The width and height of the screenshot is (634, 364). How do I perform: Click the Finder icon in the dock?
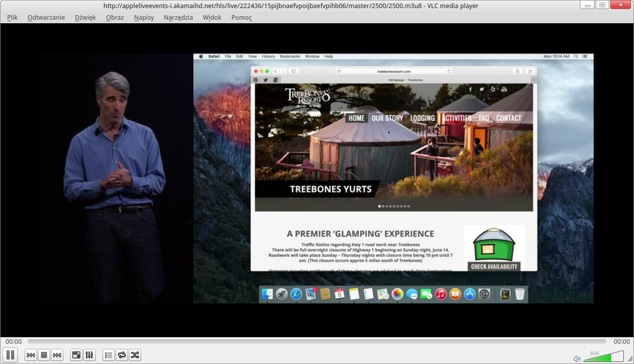[x=267, y=294]
